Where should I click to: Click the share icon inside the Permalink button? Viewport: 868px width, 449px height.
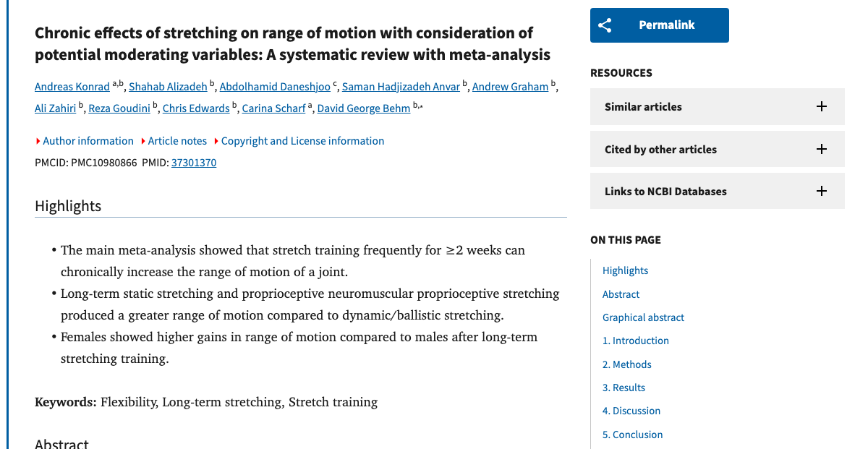[605, 25]
